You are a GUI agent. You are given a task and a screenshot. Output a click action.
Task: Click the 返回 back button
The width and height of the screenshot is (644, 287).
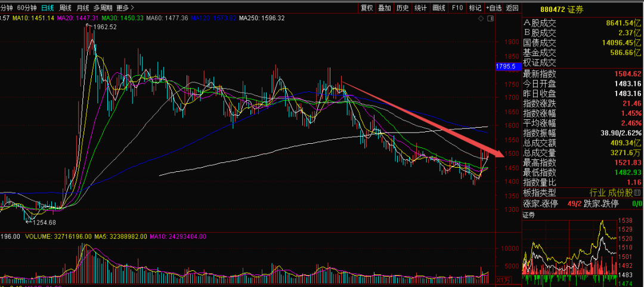pos(512,7)
